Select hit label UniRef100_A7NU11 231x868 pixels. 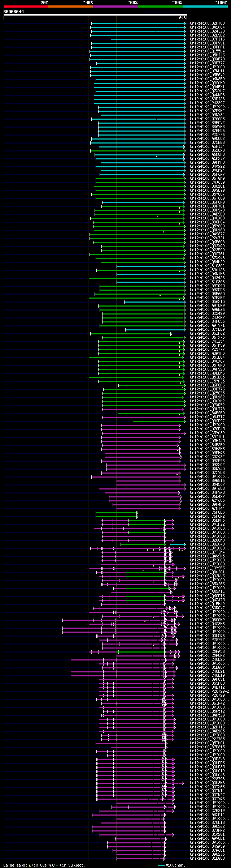pyautogui.click(x=207, y=71)
